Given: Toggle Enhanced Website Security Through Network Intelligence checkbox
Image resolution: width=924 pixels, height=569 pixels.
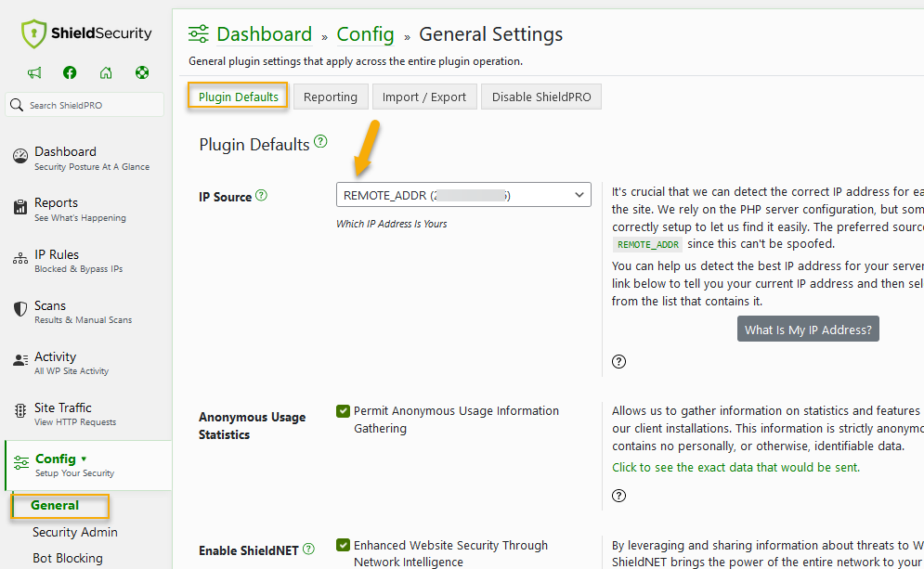Looking at the screenshot, I should point(343,546).
